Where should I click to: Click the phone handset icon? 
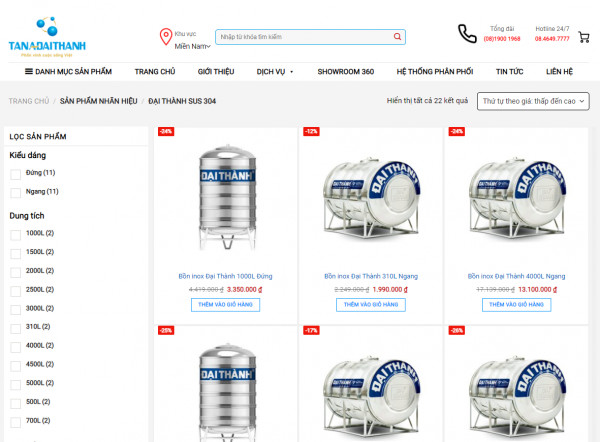[467, 34]
